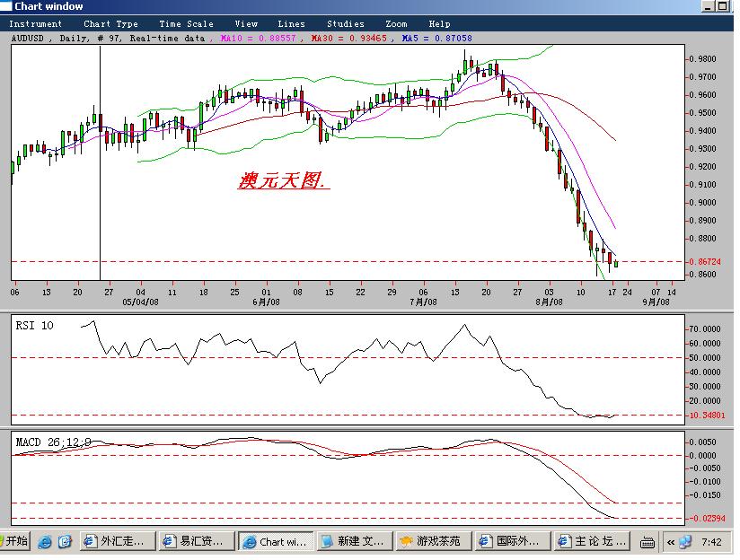
Task: Click the on-screen keyboard tray icon
Action: (647, 543)
